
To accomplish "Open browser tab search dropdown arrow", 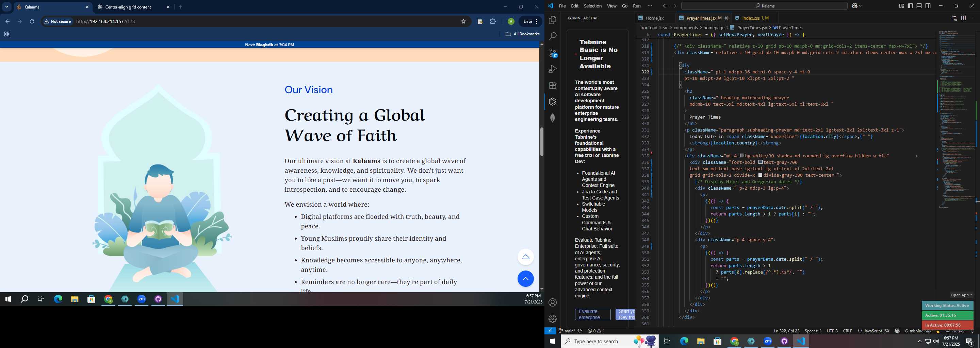I will pos(6,7).
